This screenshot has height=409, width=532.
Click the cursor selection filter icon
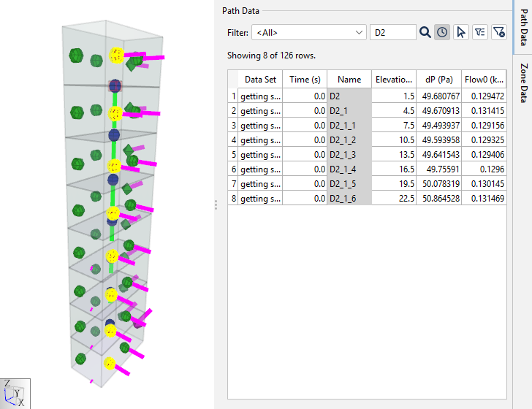click(460, 32)
